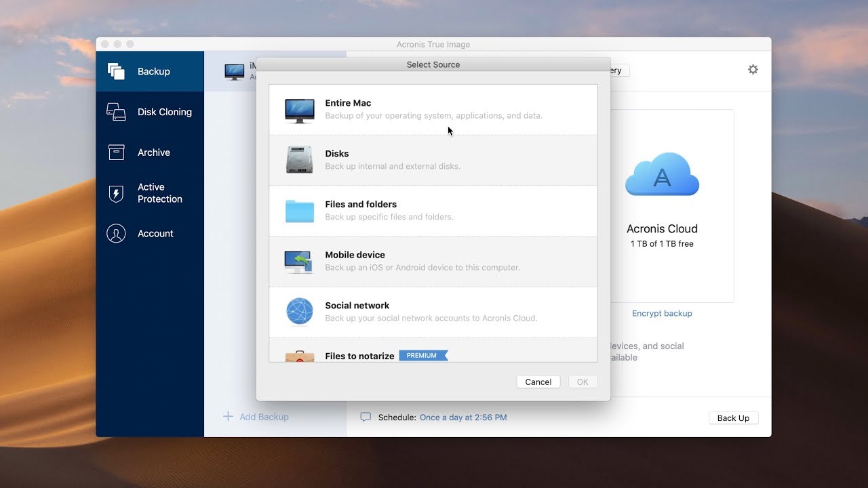Open the schedule link Once a day at 2:56 PM
868x488 pixels.
click(x=463, y=418)
